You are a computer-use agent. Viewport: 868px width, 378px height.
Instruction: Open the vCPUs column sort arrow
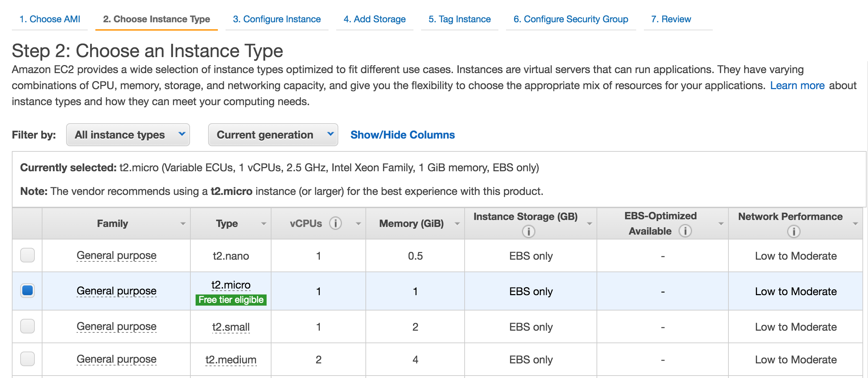click(x=358, y=224)
